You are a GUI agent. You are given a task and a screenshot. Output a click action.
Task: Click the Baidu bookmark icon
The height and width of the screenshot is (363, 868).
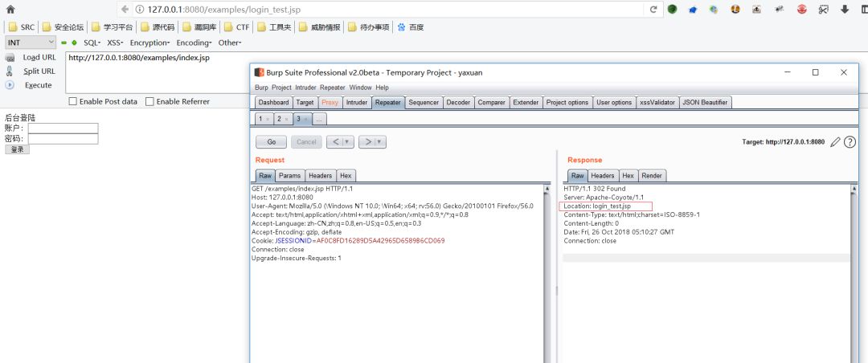pyautogui.click(x=401, y=27)
